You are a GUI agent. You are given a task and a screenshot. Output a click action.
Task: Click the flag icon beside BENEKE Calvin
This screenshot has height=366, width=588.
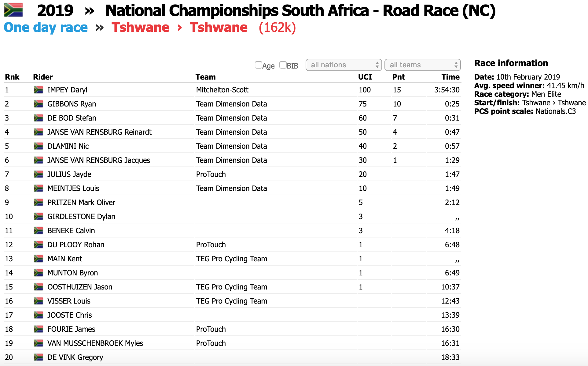pyautogui.click(x=39, y=230)
